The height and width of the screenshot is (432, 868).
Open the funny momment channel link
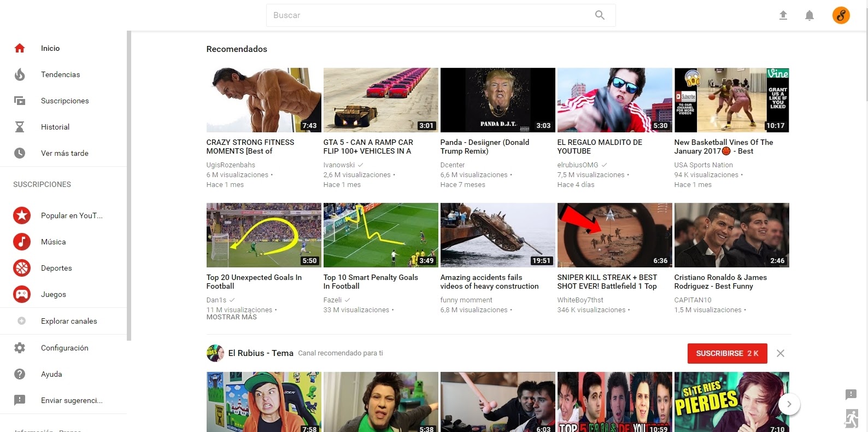pyautogui.click(x=466, y=300)
